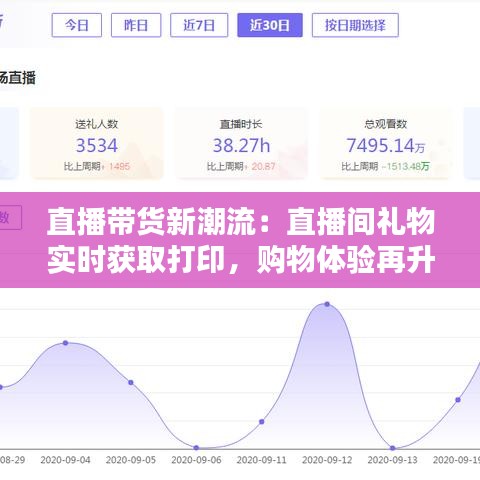Select the 今日 date filter
The width and height of the screenshot is (480, 480).
coord(77,25)
